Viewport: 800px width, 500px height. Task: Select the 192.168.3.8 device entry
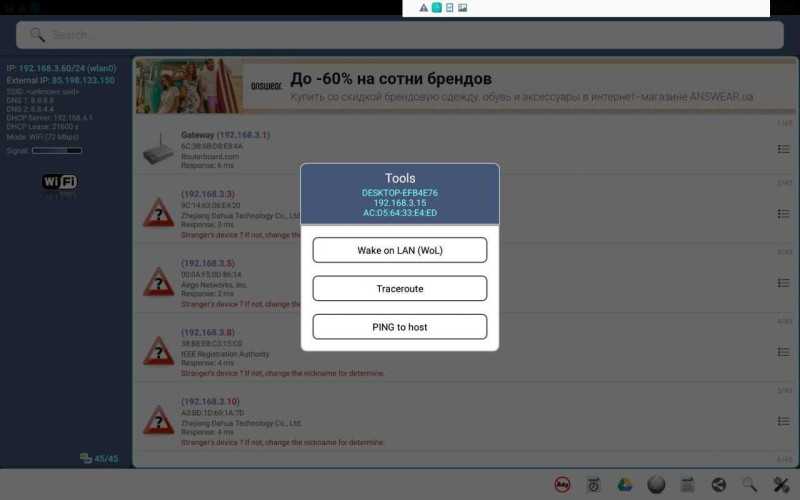[465, 349]
